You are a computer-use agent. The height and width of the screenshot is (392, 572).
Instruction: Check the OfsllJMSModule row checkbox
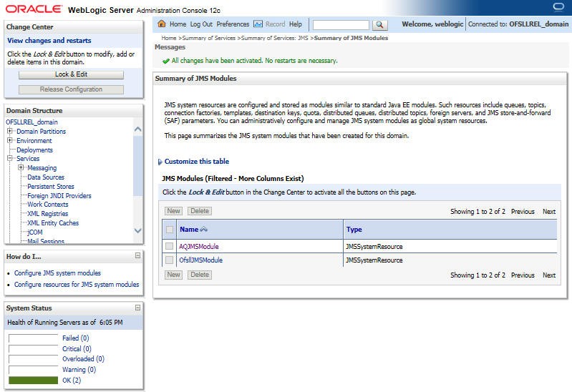(x=169, y=260)
